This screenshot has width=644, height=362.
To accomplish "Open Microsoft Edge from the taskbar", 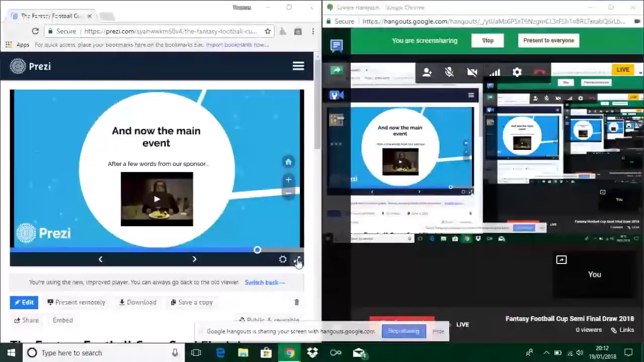I will (x=220, y=353).
